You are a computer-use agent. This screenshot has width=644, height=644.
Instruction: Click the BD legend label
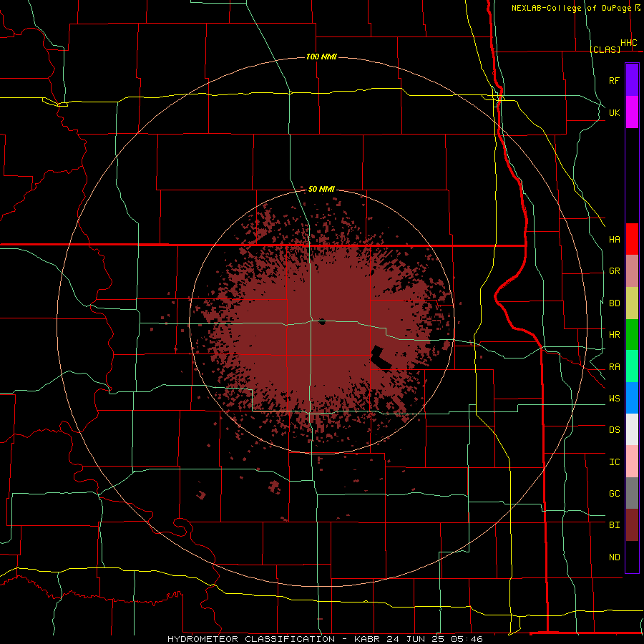[x=614, y=303]
